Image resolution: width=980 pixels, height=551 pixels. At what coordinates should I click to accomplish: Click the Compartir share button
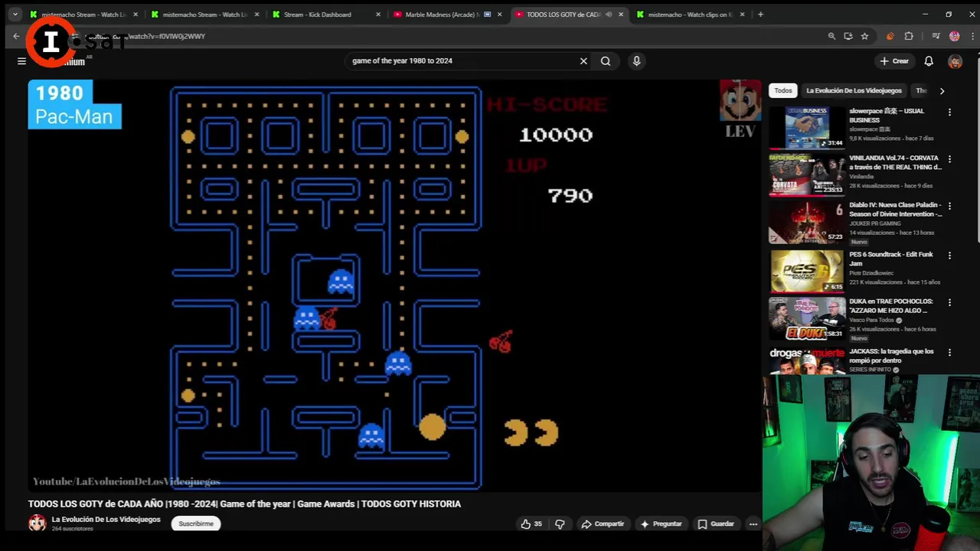coord(603,524)
